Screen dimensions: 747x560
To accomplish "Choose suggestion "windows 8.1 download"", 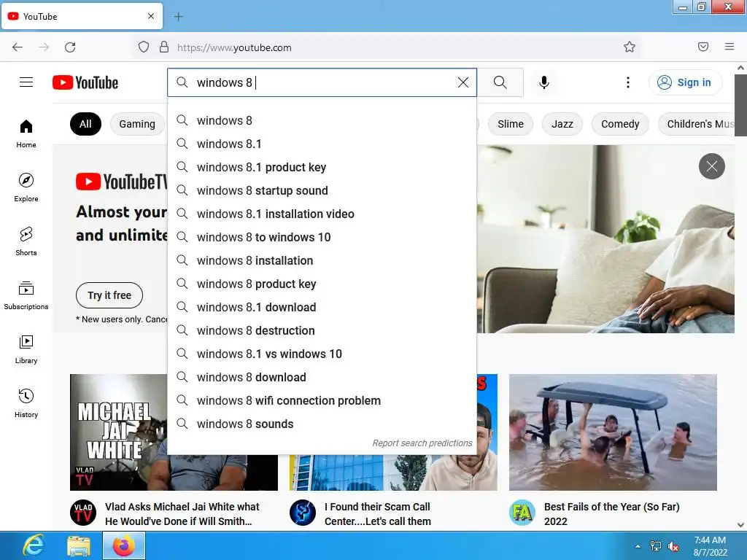I will (322, 307).
